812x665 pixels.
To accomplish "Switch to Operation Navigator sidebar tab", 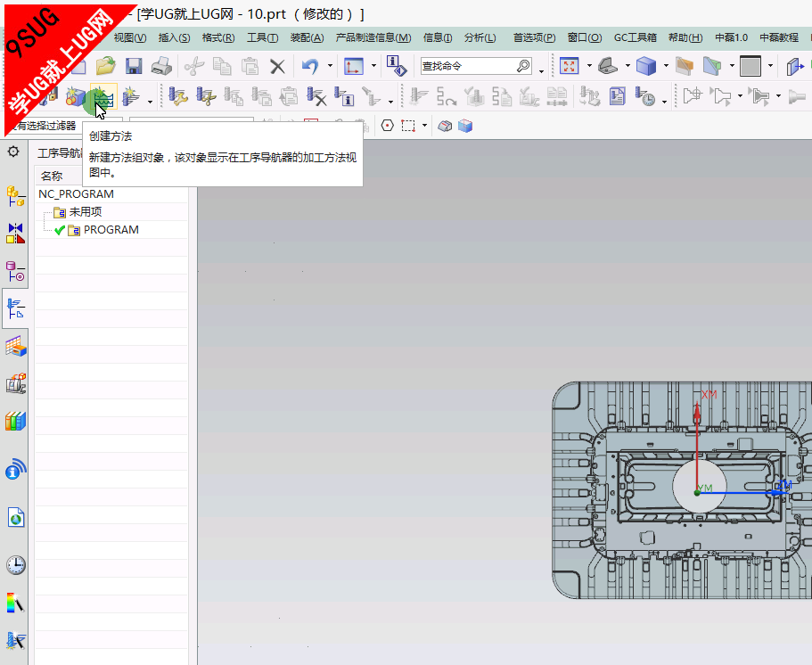I will click(15, 308).
